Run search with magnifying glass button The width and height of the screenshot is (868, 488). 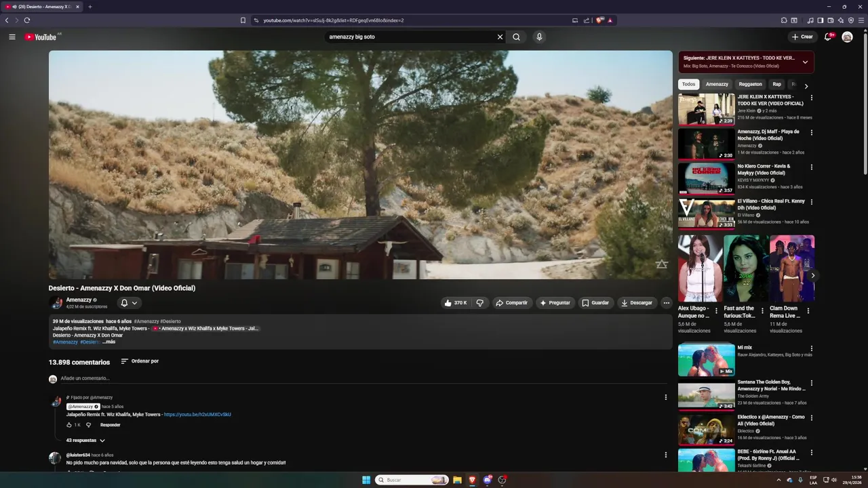click(516, 37)
